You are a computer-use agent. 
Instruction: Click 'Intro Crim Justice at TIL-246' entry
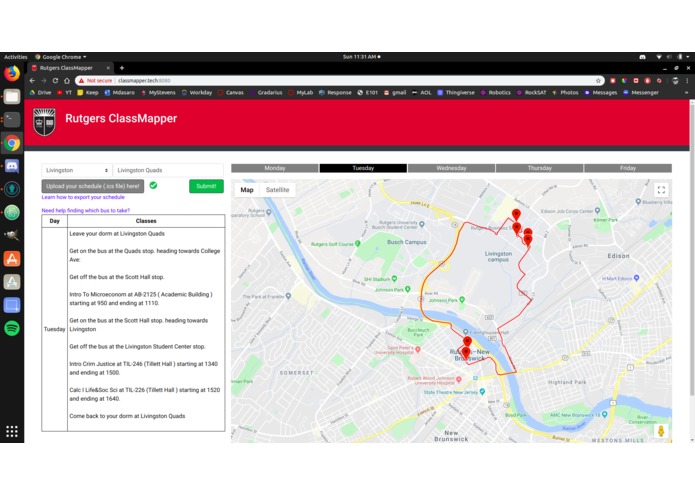(x=144, y=368)
